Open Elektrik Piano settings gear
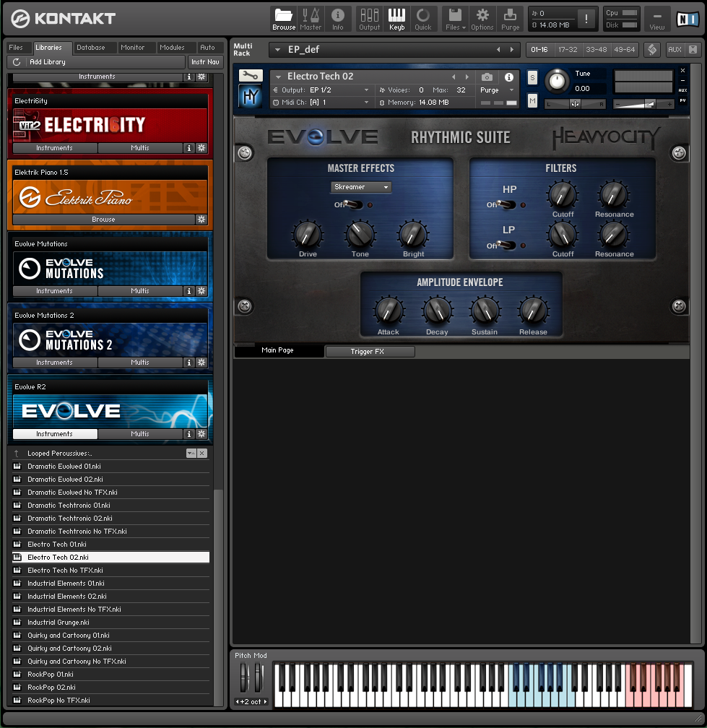Viewport: 707px width, 728px height. (x=201, y=219)
